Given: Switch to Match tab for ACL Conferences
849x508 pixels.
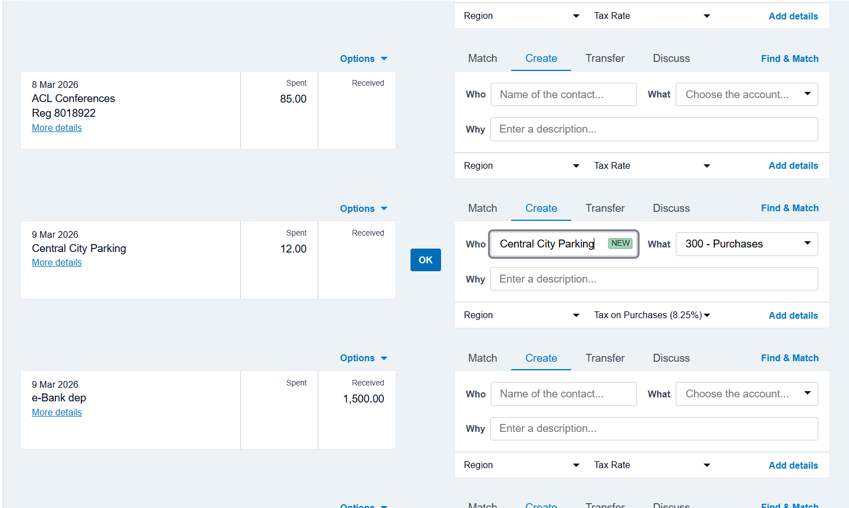Looking at the screenshot, I should coord(482,58).
